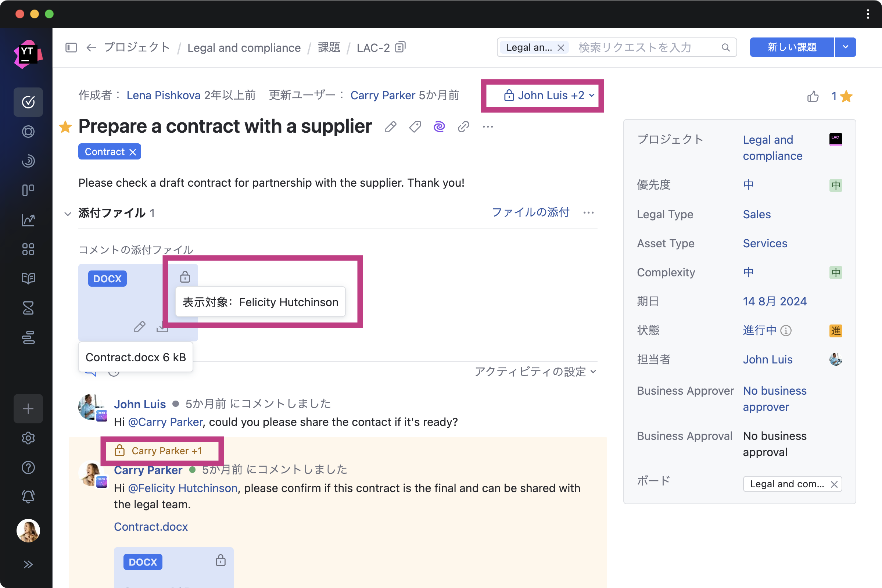Open the Knowledge Base book icon in sidebar
Image resolution: width=882 pixels, height=588 pixels.
point(28,278)
